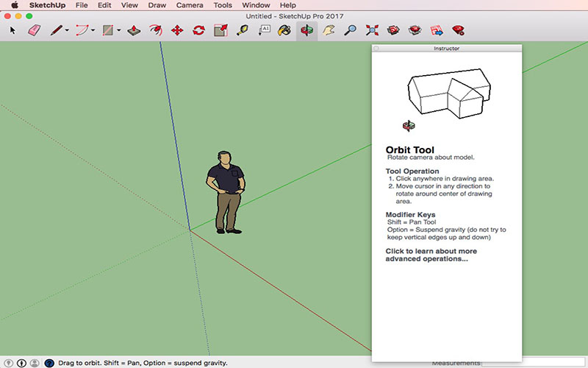Select the Push/Pull tool
This screenshot has width=588, height=368.
pos(134,30)
